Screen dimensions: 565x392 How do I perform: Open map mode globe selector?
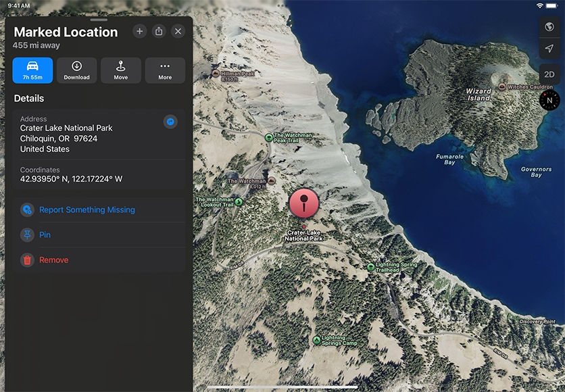pos(549,27)
